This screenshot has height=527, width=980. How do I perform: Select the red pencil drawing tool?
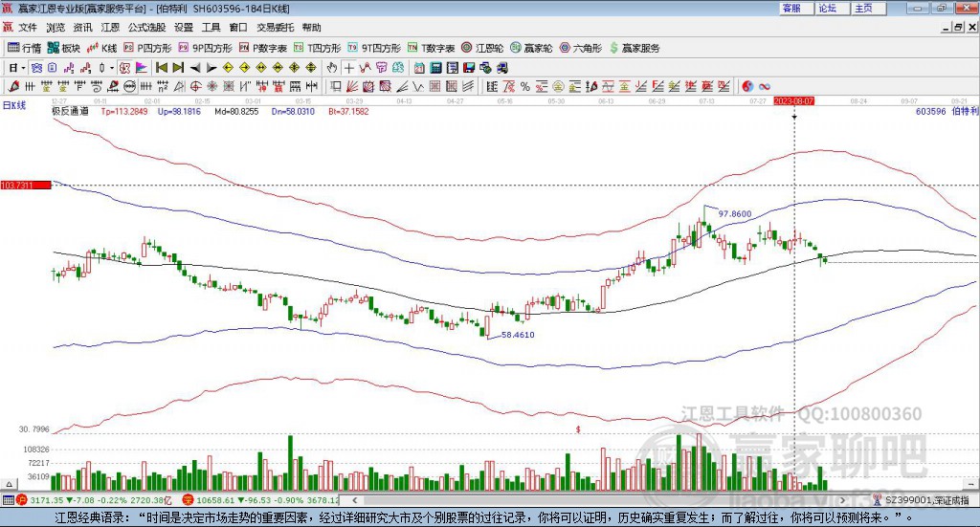(13, 87)
